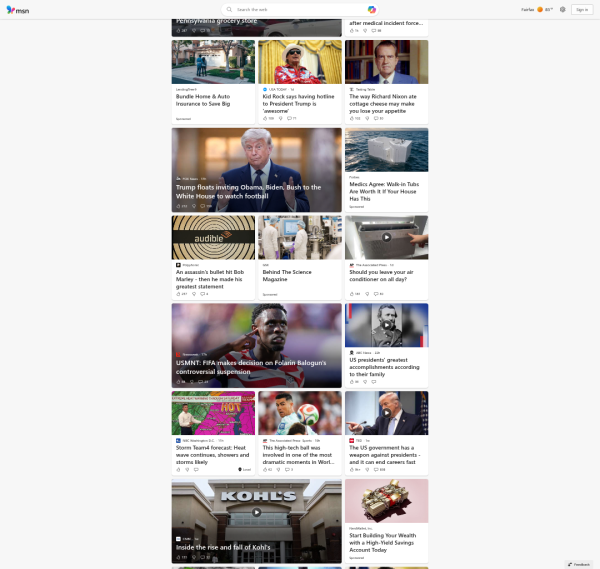Viewport: 600px width, 569px height.
Task: Open the Feedback button
Action: pos(579,564)
